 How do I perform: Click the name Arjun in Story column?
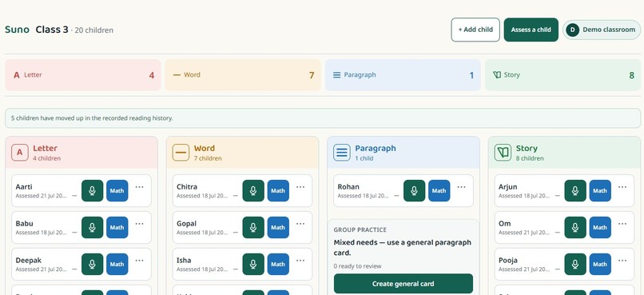[507, 186]
